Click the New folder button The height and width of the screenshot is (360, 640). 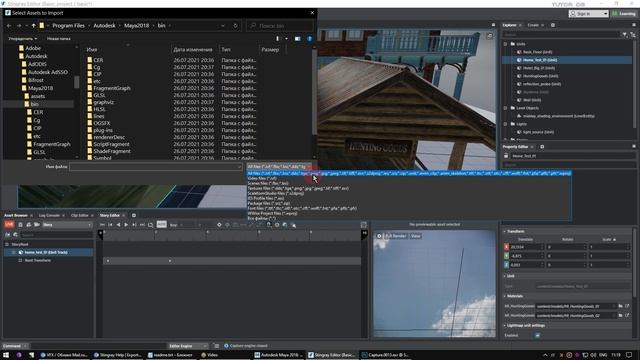(58, 39)
